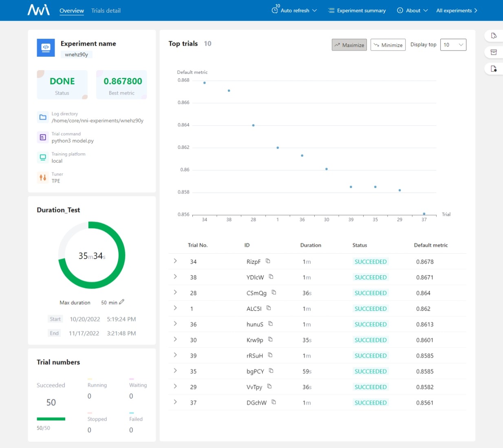Switch to the Trials detail tab
The width and height of the screenshot is (503, 448).
point(106,11)
